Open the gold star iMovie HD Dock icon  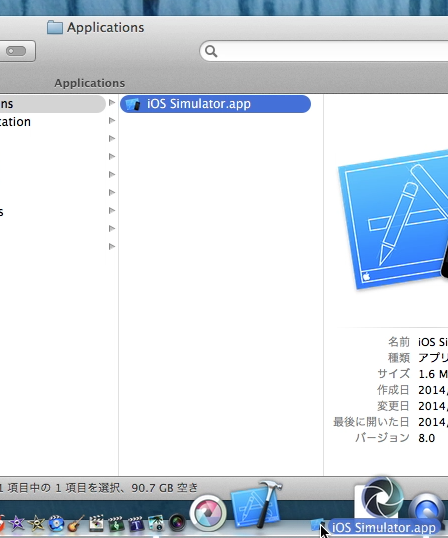click(x=36, y=523)
